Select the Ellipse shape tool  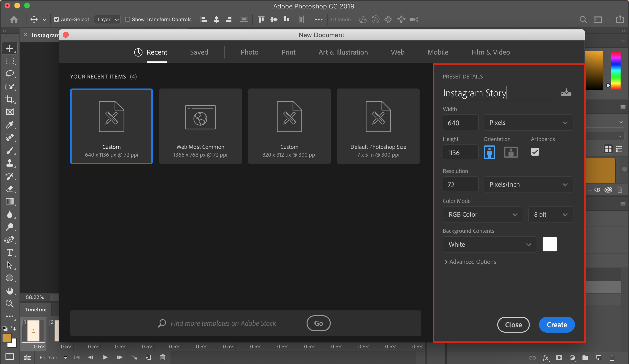point(10,278)
